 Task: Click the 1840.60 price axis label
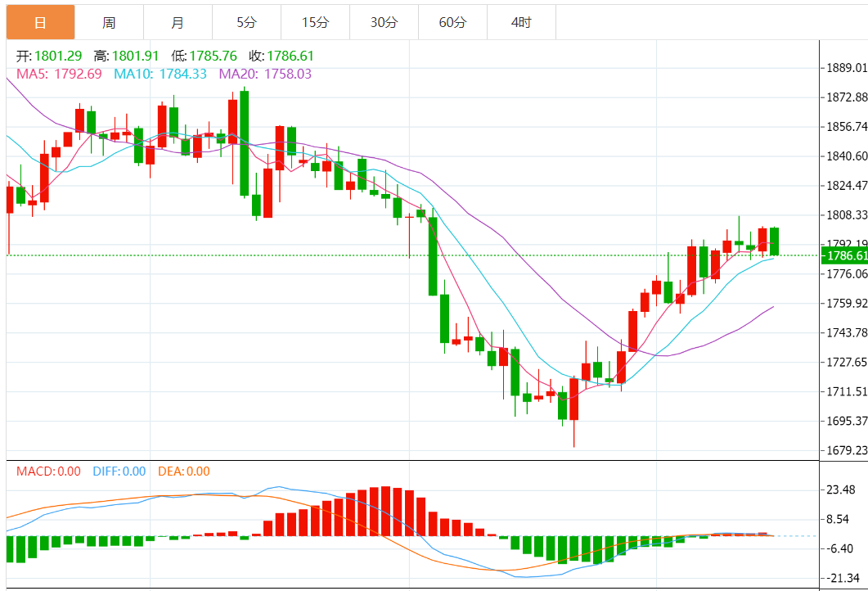847,156
